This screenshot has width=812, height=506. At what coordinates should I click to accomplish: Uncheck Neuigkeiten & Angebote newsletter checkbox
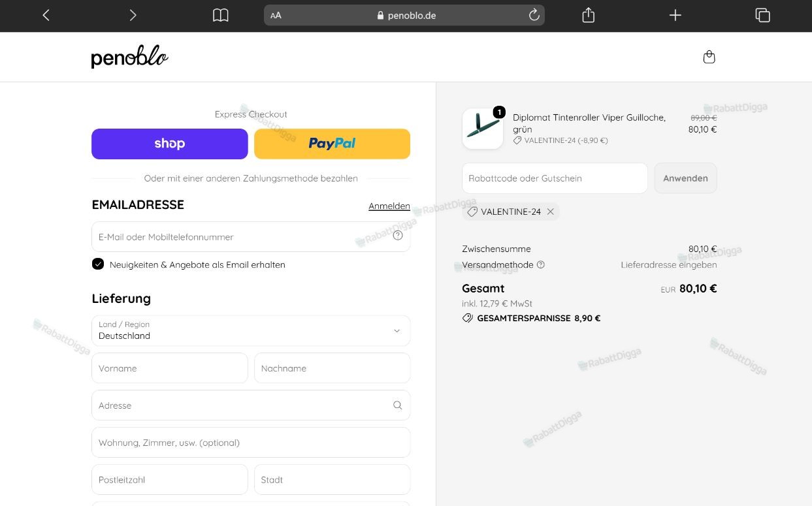tap(98, 264)
